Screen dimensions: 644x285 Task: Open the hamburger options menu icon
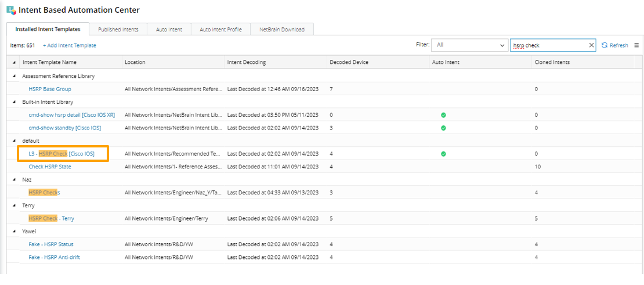[x=636, y=45]
